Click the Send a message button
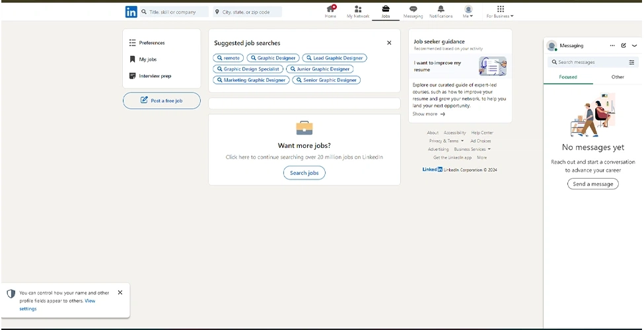The width and height of the screenshot is (644, 330). (592, 184)
